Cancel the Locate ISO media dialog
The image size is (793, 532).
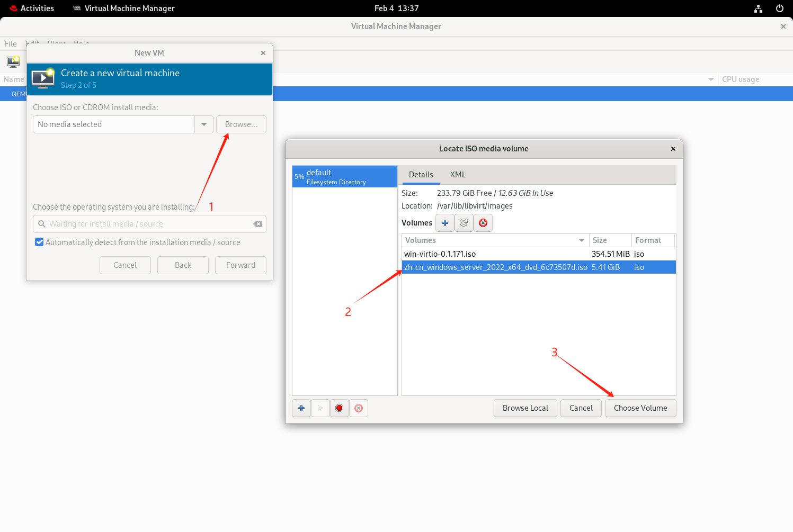[x=581, y=408]
